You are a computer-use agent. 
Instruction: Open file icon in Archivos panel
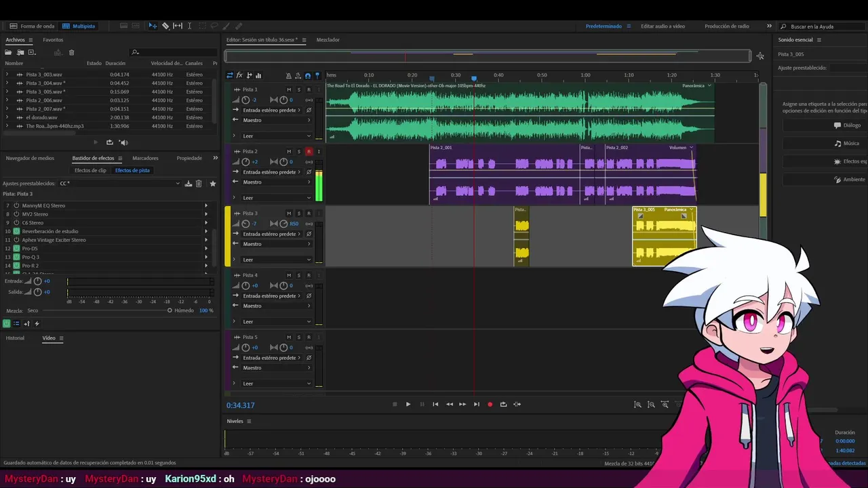9,52
